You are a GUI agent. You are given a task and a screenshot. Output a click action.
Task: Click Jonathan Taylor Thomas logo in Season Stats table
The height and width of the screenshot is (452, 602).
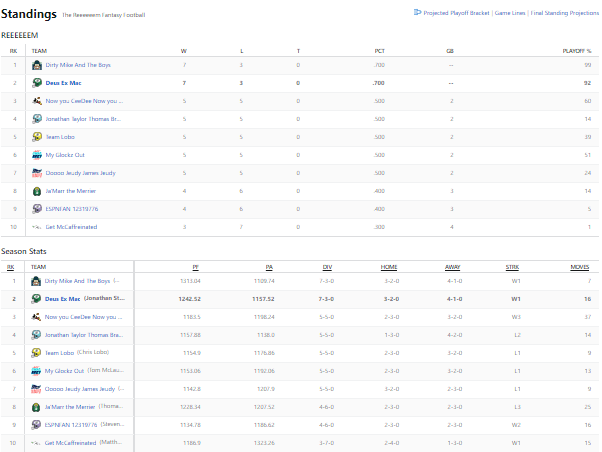tap(37, 334)
